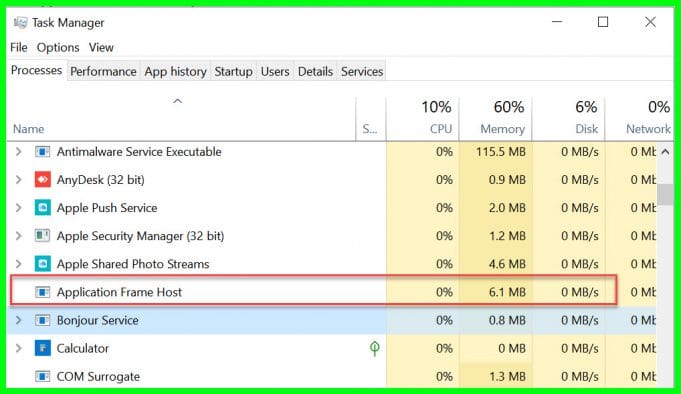Open the Startup tab
The width and height of the screenshot is (681, 394).
pyautogui.click(x=233, y=71)
